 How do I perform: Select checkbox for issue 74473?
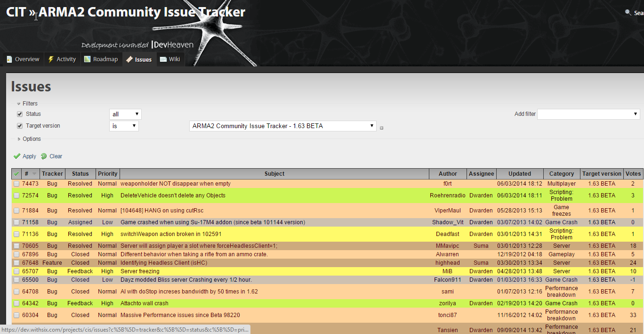16,184
